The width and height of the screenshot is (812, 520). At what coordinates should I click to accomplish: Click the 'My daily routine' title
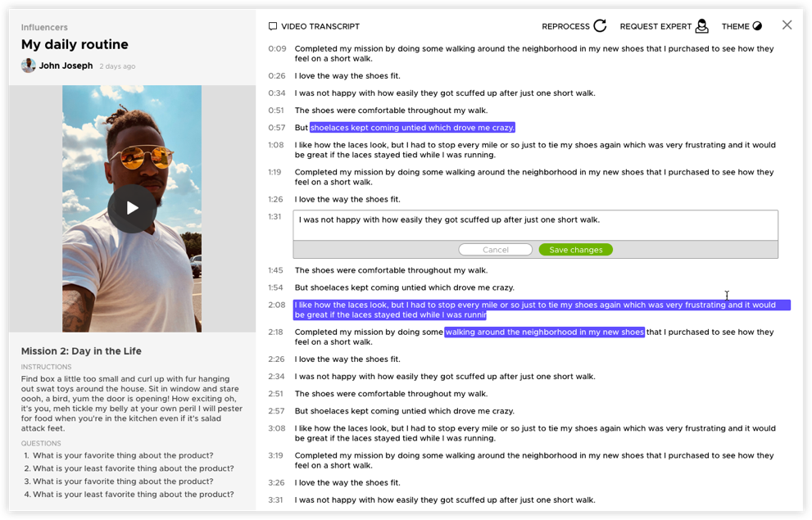[x=75, y=44]
